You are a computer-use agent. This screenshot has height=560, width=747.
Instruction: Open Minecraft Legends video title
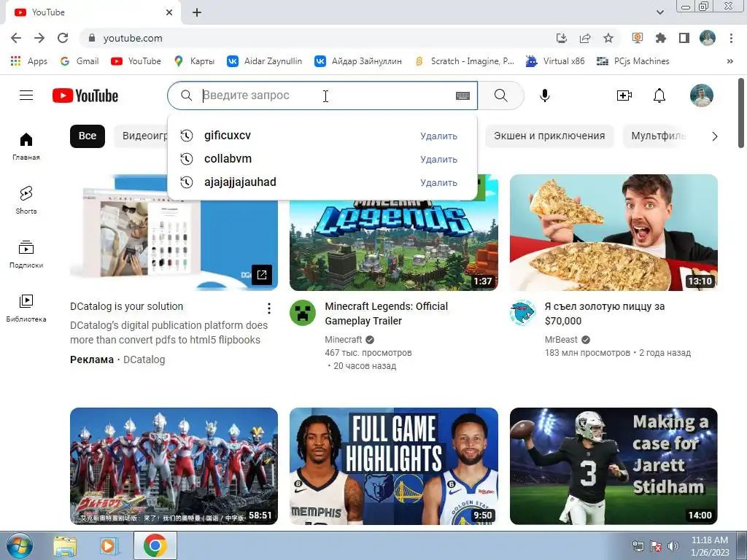pyautogui.click(x=386, y=314)
